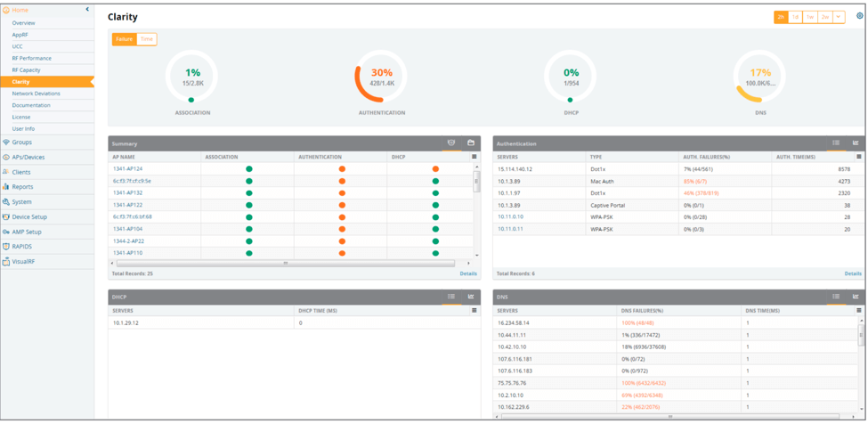
Task: Open chart view in the DNS panel
Action: pyautogui.click(x=856, y=297)
